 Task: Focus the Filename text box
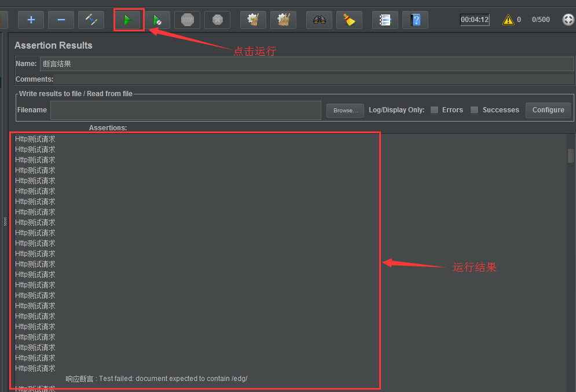coord(186,110)
